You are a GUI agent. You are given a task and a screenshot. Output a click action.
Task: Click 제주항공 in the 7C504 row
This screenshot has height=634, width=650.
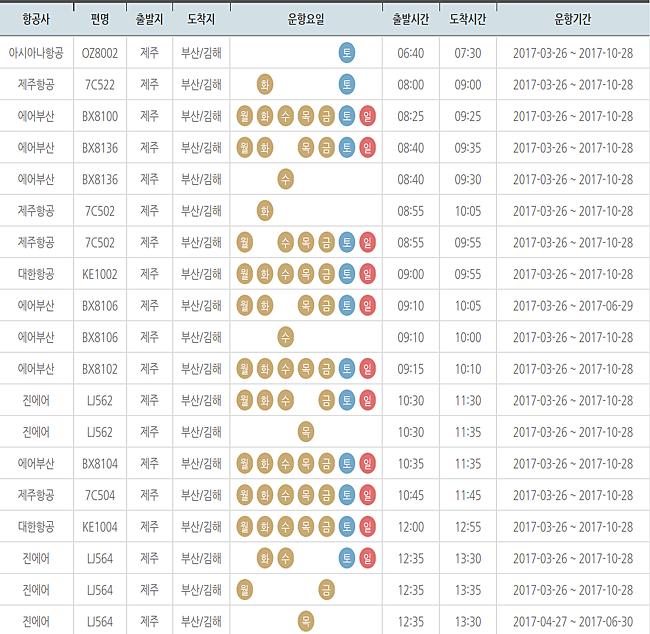click(x=36, y=495)
